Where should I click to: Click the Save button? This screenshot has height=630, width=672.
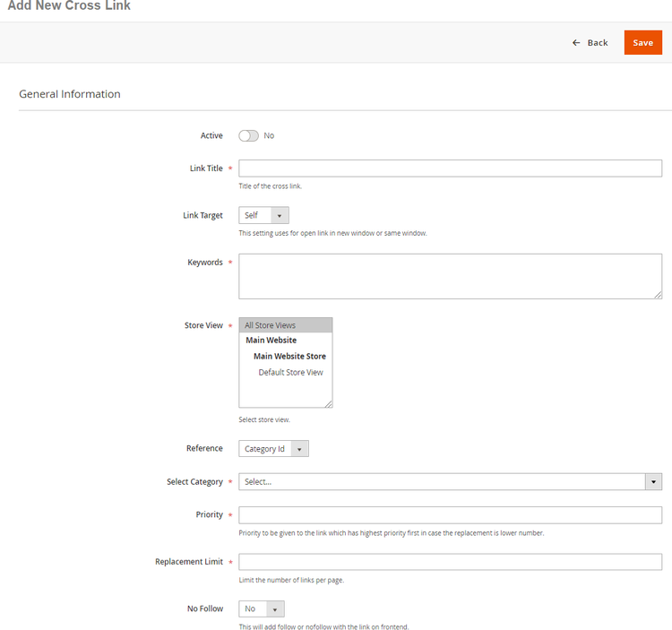tap(642, 43)
